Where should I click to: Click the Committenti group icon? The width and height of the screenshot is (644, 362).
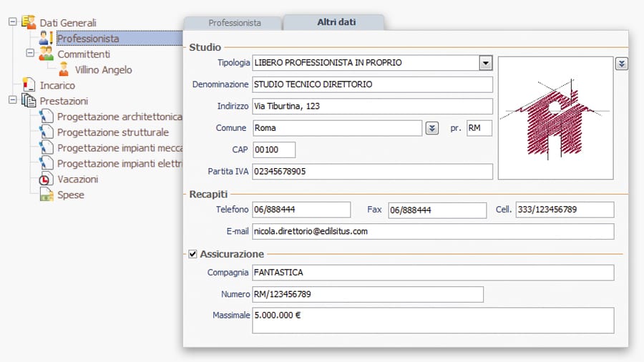[x=47, y=54]
